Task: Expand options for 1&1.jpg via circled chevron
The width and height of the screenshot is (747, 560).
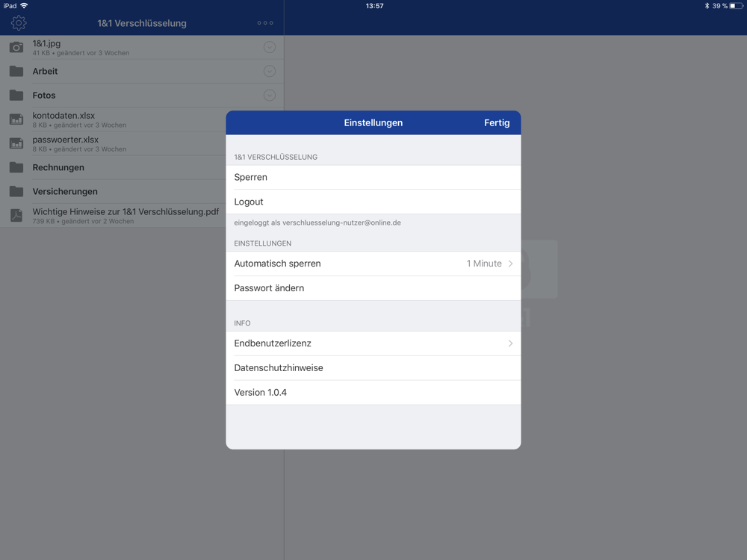Action: coord(270,47)
